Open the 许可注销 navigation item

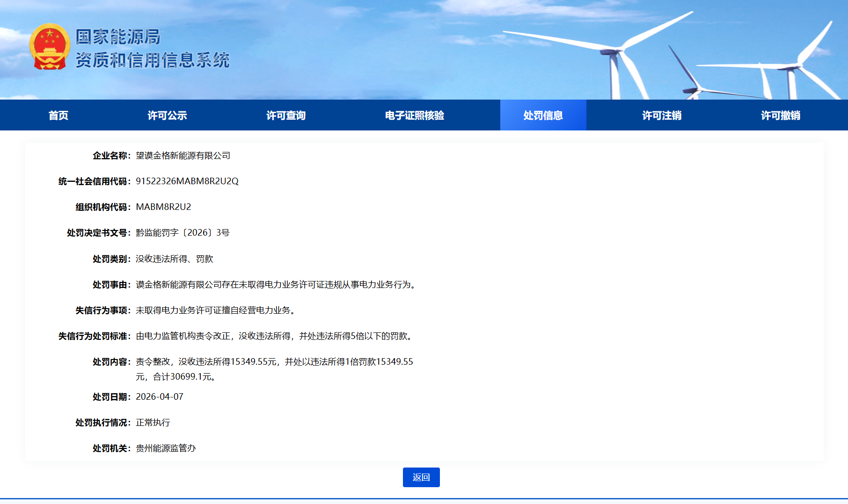pos(662,115)
